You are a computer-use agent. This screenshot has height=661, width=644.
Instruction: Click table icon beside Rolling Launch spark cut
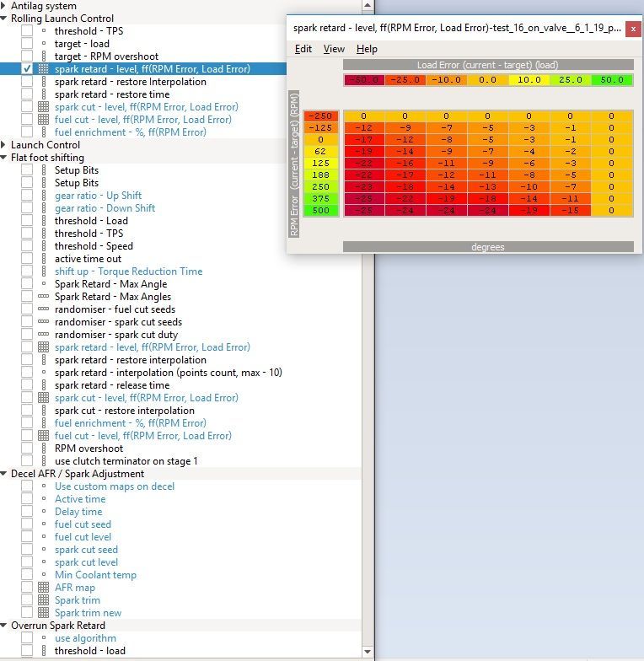(44, 107)
